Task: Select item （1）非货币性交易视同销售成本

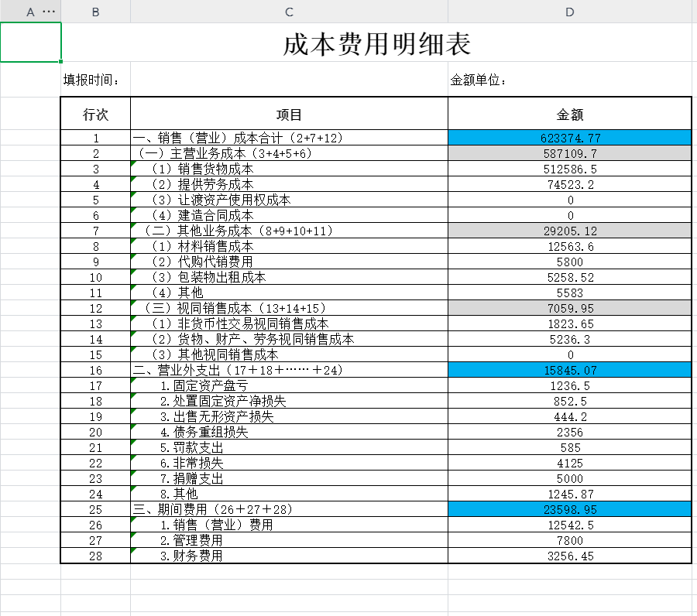Action: (289, 323)
